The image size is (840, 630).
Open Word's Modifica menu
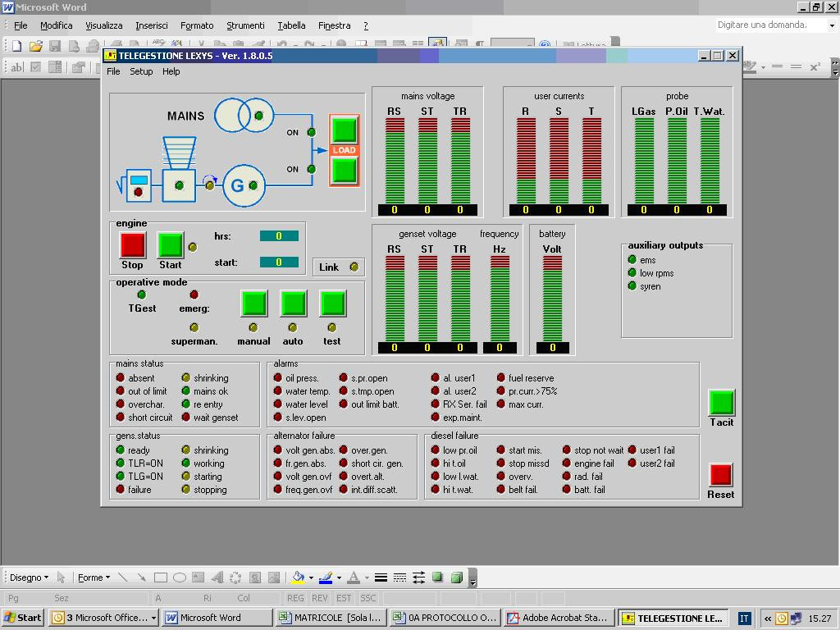(x=57, y=25)
